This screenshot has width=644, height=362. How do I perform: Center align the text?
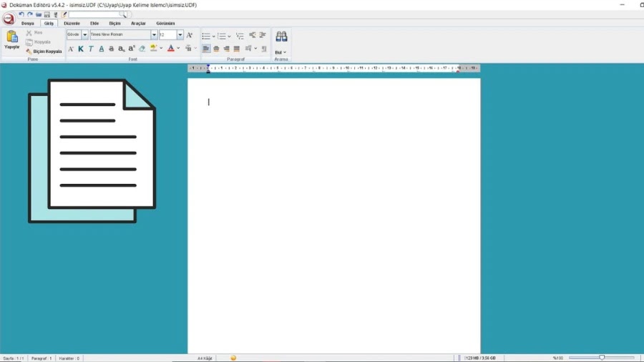click(x=216, y=49)
